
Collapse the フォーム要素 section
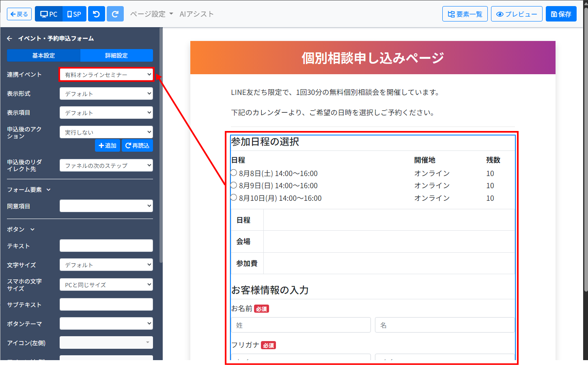pyautogui.click(x=29, y=190)
